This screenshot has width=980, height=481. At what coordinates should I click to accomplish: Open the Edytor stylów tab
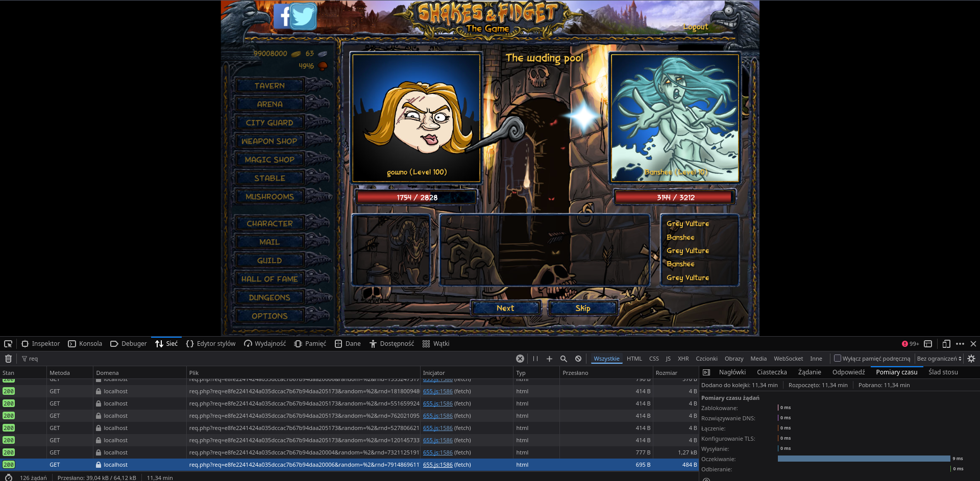pos(211,344)
